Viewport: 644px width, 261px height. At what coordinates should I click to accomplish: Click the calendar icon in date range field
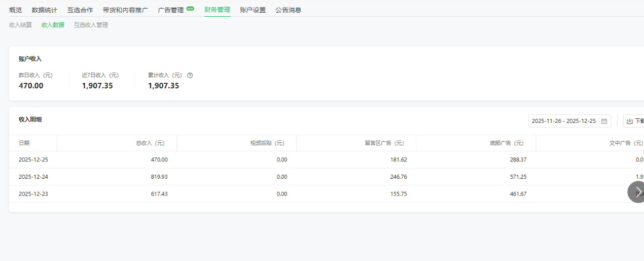[x=604, y=121]
